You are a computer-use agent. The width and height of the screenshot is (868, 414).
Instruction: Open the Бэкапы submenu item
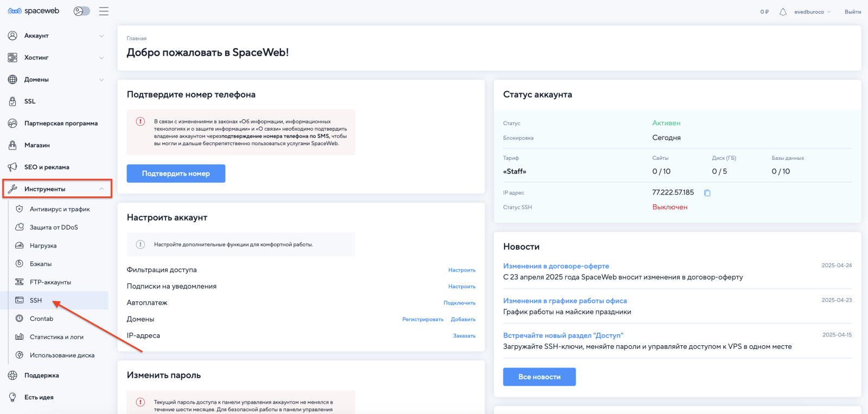point(41,264)
